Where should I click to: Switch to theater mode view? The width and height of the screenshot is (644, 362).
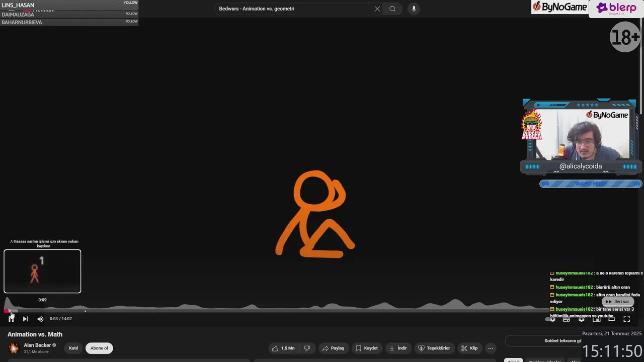coord(612,319)
